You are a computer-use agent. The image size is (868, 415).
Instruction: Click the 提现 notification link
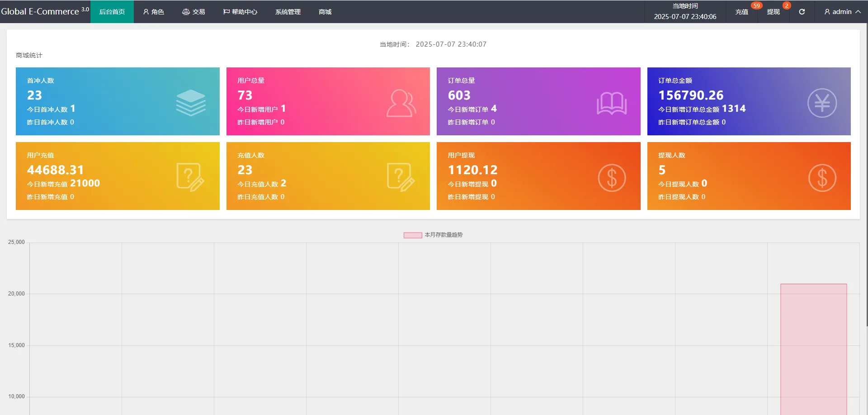coord(773,12)
